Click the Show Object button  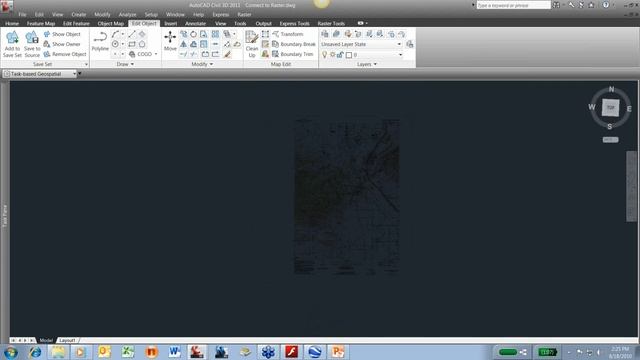62,34
